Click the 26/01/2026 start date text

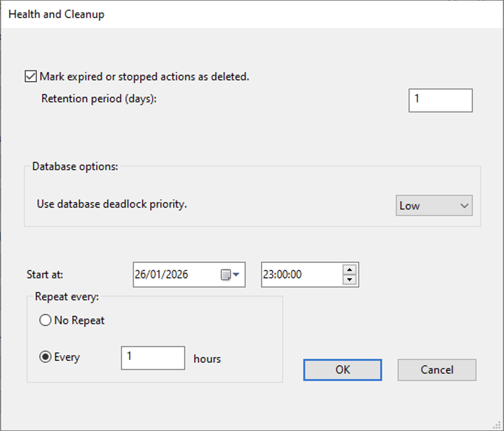pos(161,275)
